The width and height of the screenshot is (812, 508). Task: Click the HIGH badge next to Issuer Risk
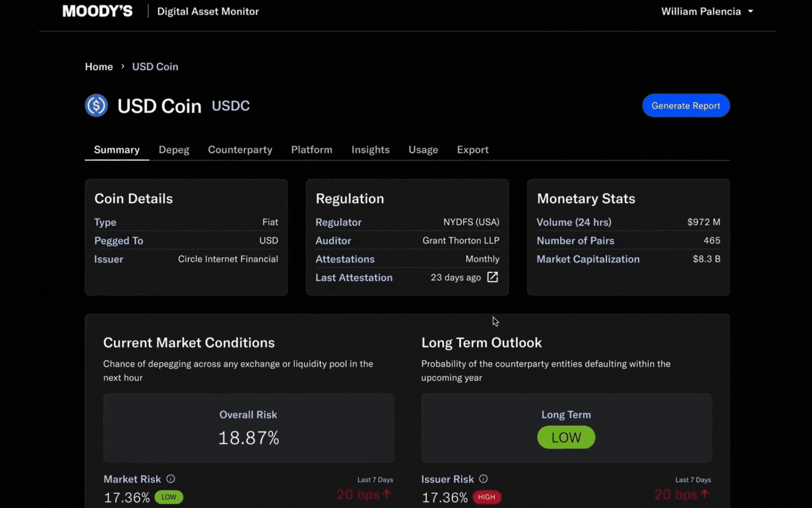486,497
